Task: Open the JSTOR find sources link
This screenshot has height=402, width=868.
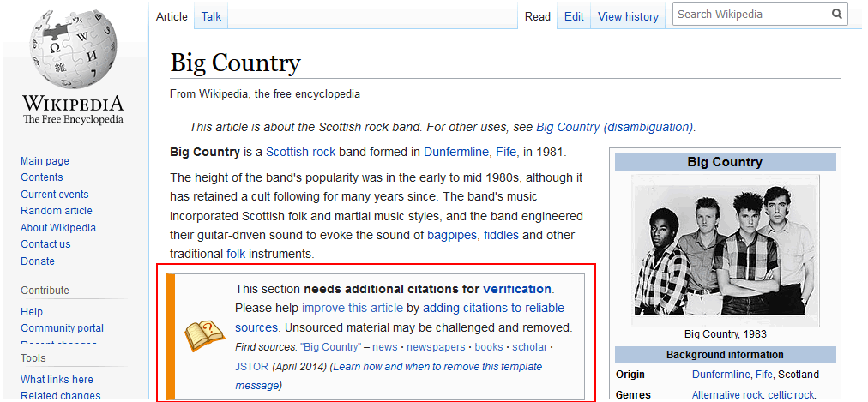Action: tap(251, 367)
